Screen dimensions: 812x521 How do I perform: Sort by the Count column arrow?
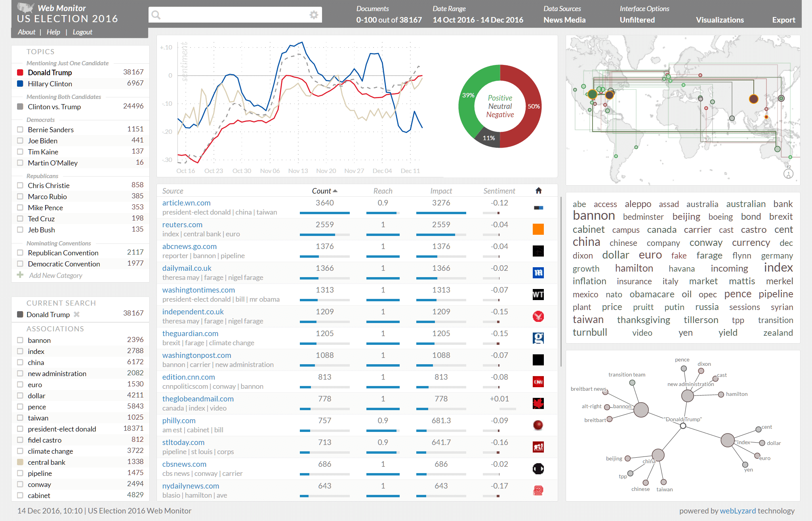click(x=335, y=191)
